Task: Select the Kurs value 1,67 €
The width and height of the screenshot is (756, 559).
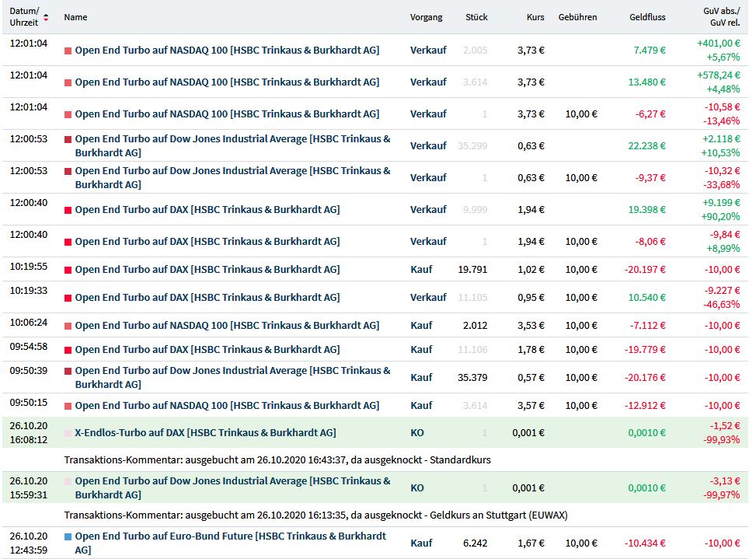Action: [x=531, y=543]
